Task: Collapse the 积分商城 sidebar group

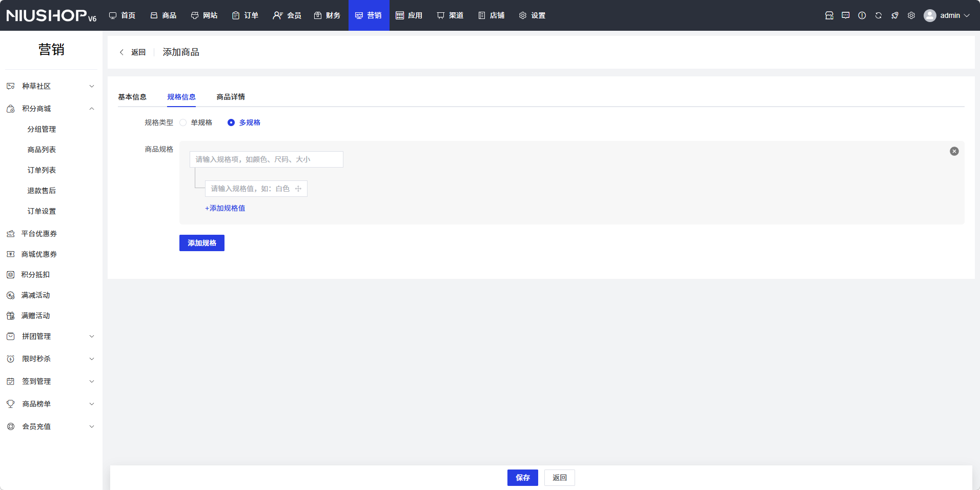Action: [x=51, y=109]
